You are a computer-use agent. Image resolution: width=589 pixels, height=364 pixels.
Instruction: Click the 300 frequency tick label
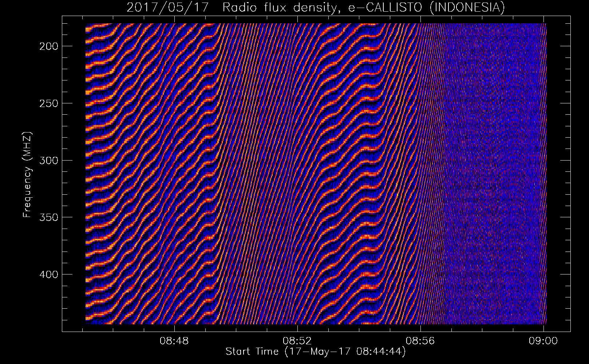(x=49, y=161)
